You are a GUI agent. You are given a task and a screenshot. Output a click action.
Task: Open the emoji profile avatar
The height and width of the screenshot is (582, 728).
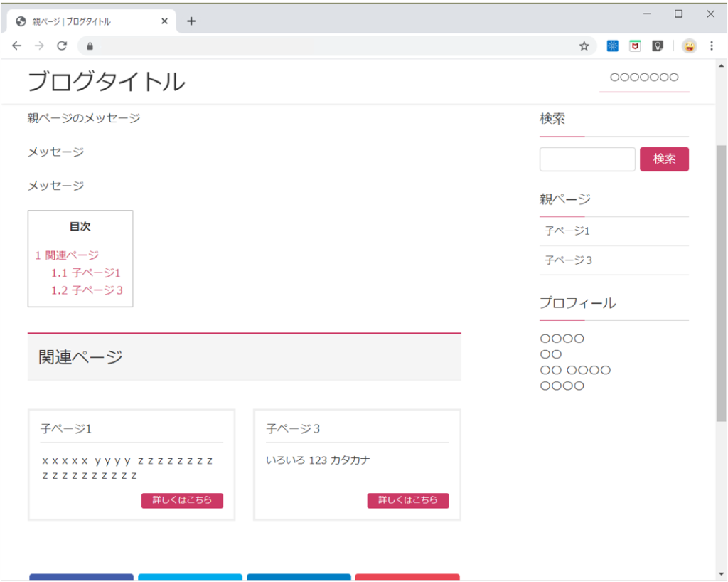[x=689, y=46]
